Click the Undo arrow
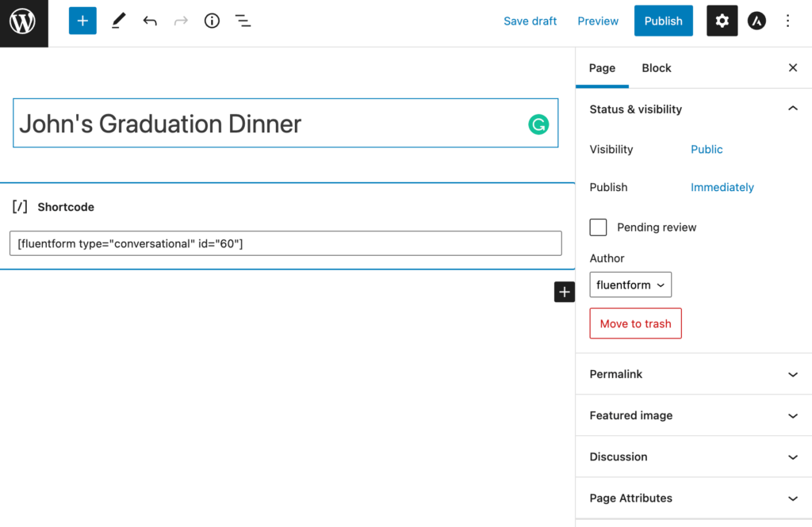The width and height of the screenshot is (812, 527). tap(150, 21)
